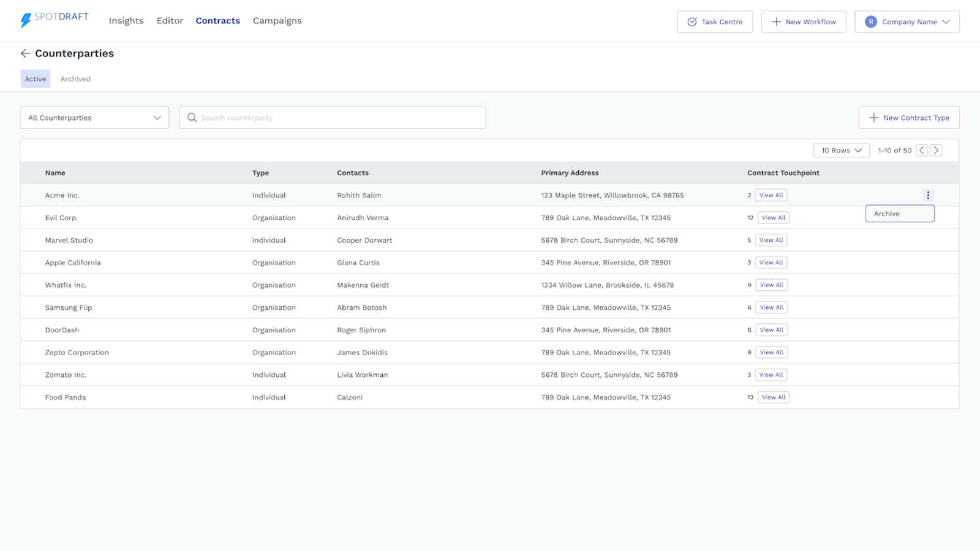This screenshot has width=980, height=551.
Task: Select the Apple California counterparty name
Action: 73,263
